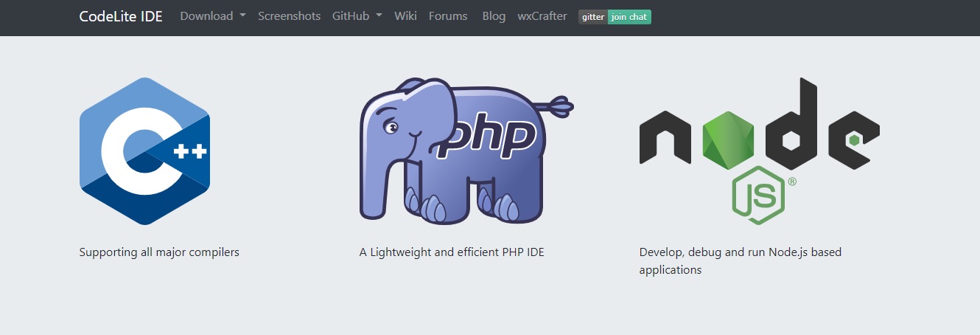The image size is (980, 335).
Task: Select text 'Develop, debug and run Node.js based applications'
Action: tap(741, 261)
